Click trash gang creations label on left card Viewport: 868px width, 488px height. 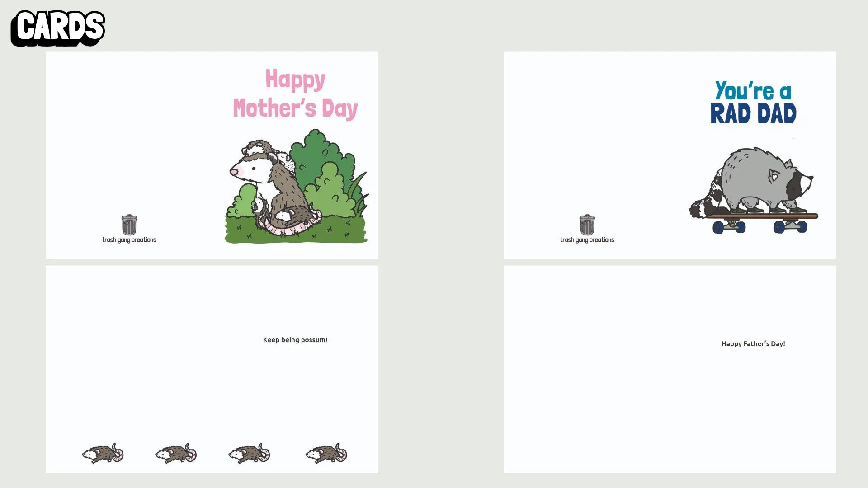129,240
